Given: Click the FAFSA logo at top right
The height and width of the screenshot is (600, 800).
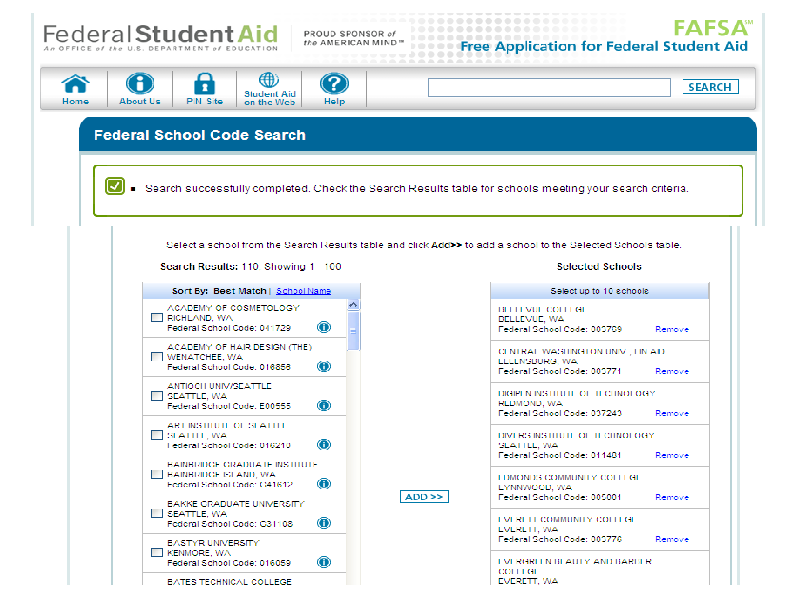Looking at the screenshot, I should 713,28.
